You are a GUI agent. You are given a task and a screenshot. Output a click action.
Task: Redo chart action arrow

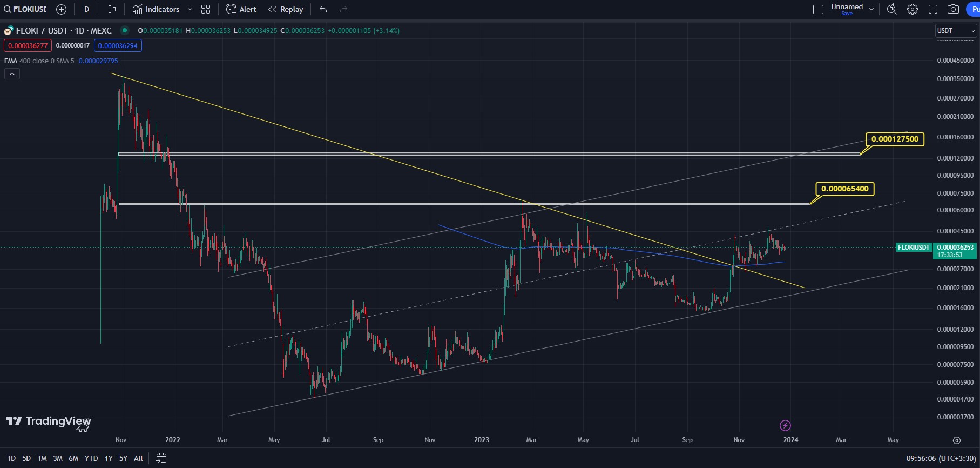343,9
